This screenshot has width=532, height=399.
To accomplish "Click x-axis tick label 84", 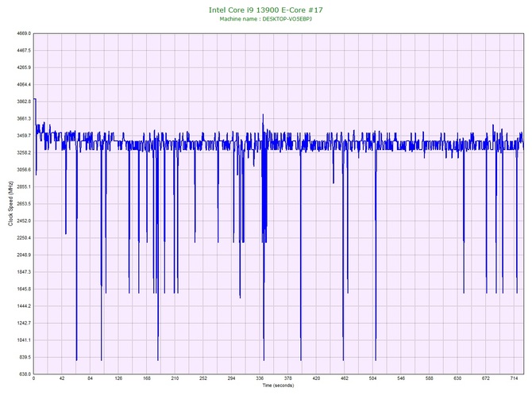I will (90, 378).
